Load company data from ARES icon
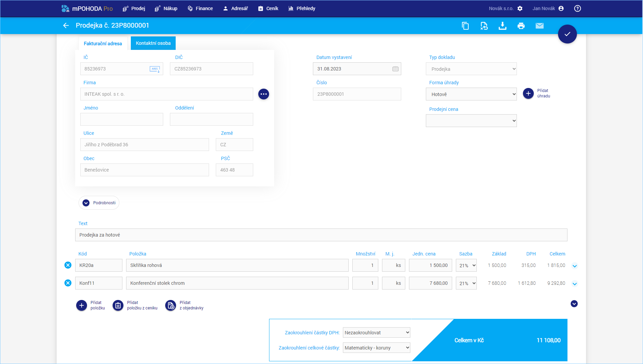The image size is (643, 364). [x=155, y=69]
